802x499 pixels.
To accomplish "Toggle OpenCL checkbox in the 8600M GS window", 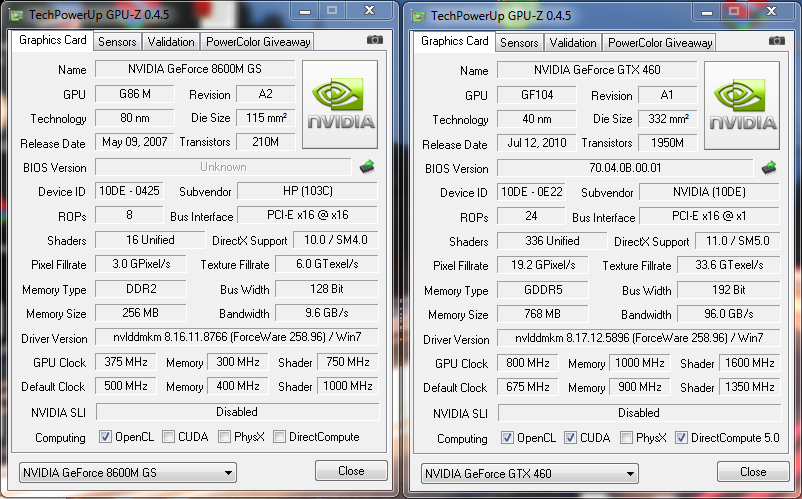I will click(x=105, y=437).
